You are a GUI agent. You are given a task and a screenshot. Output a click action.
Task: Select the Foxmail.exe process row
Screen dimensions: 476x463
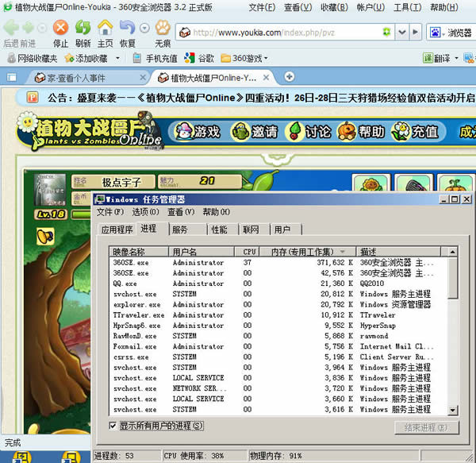tap(278, 346)
